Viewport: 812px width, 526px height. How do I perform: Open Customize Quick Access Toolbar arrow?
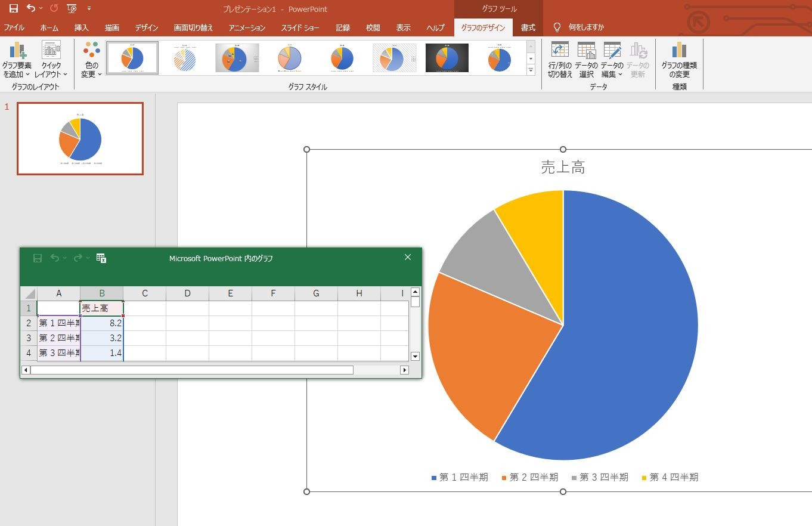[x=89, y=8]
